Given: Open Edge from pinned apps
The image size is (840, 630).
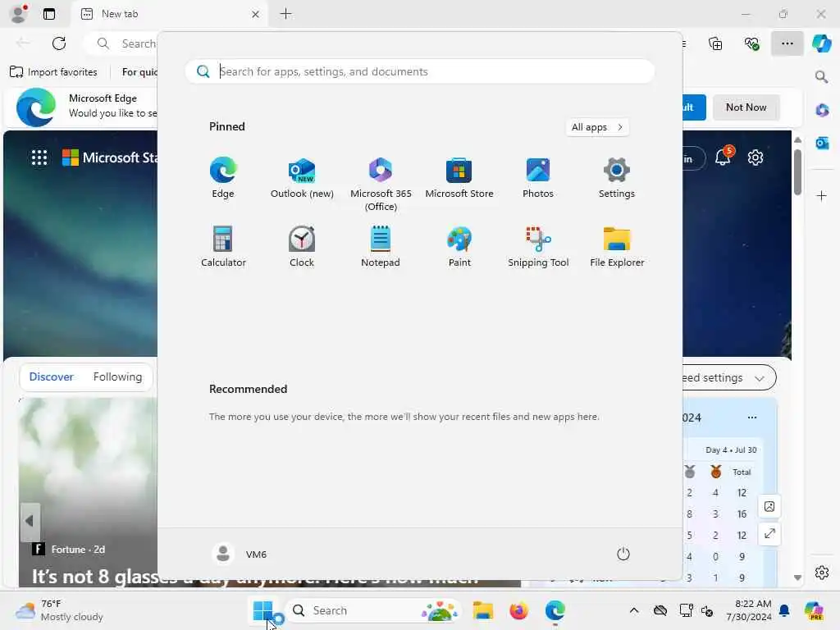Looking at the screenshot, I should [223, 178].
